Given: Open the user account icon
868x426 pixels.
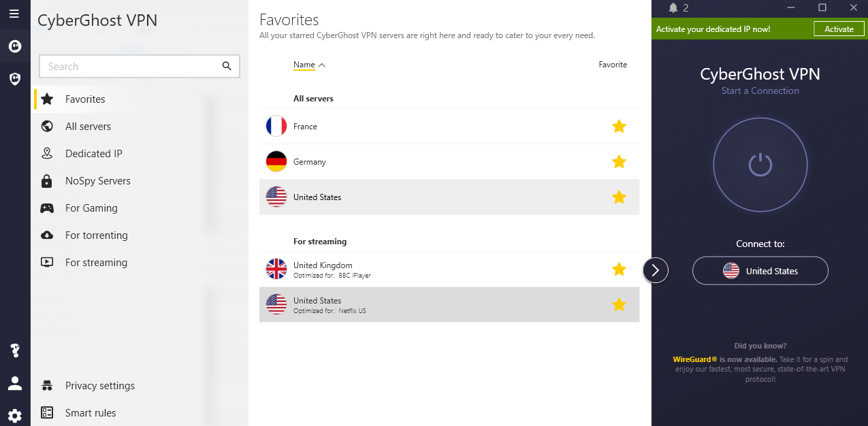Looking at the screenshot, I should [14, 383].
